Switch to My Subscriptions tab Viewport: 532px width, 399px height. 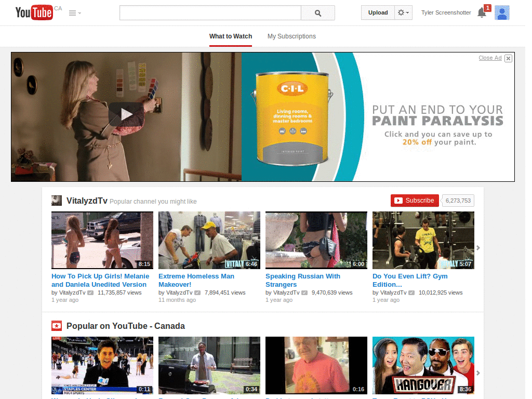[x=291, y=36]
